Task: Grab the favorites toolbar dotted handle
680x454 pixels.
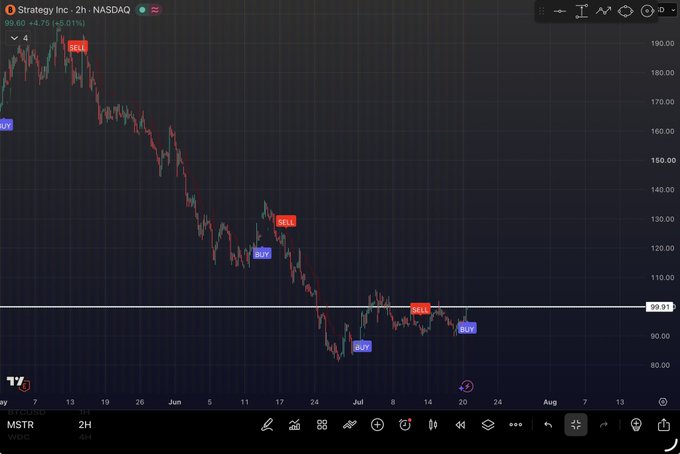Action: pos(542,11)
